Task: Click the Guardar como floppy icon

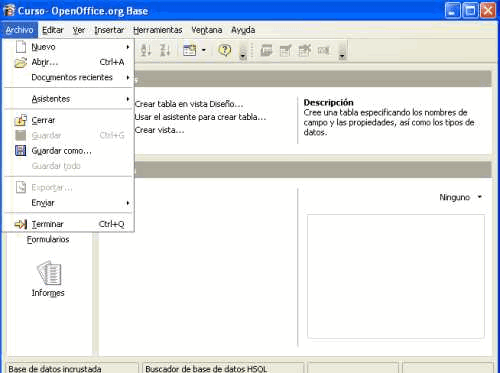Action: (21, 151)
